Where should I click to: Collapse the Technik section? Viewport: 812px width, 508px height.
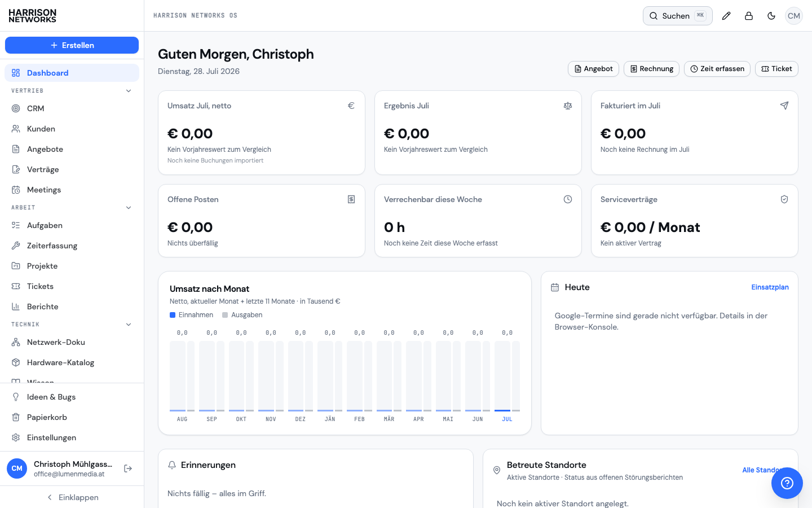pyautogui.click(x=129, y=325)
